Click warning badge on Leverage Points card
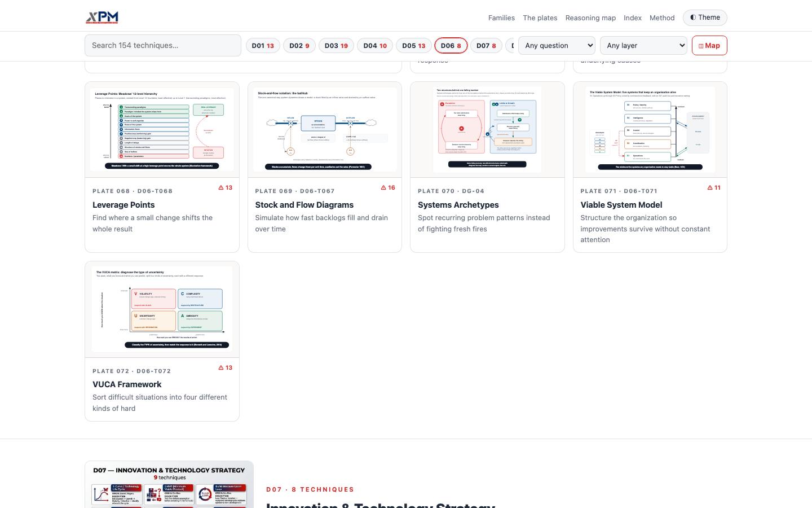This screenshot has width=812, height=508. tap(225, 188)
